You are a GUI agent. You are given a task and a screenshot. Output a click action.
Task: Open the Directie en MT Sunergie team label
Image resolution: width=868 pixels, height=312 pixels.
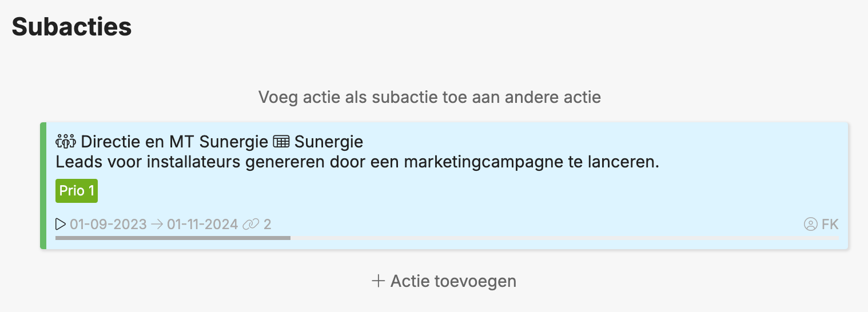(174, 141)
